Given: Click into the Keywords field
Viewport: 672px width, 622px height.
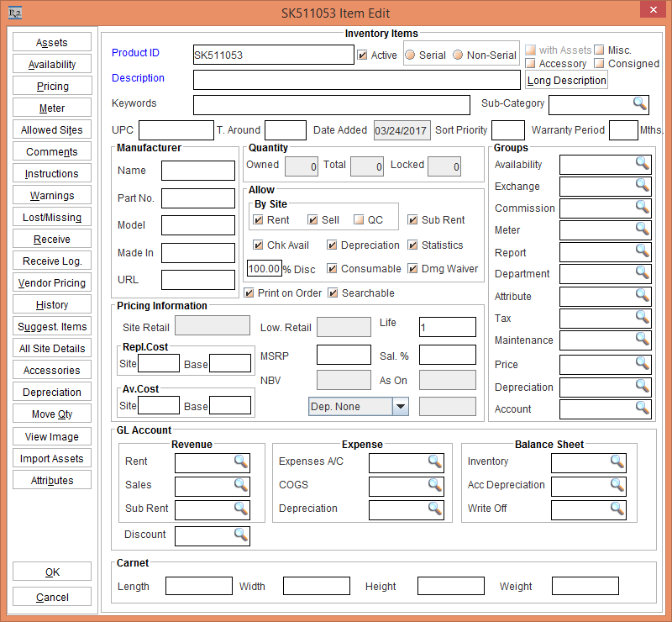Looking at the screenshot, I should (x=331, y=105).
